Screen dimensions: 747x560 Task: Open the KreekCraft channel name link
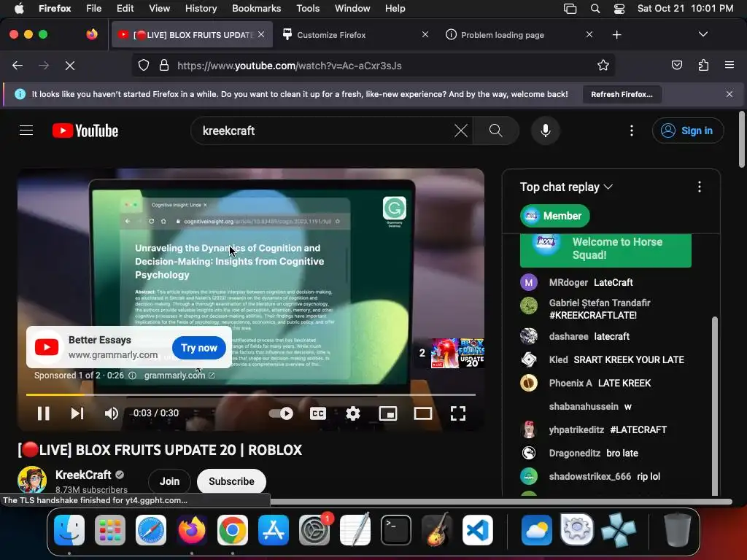pos(83,475)
